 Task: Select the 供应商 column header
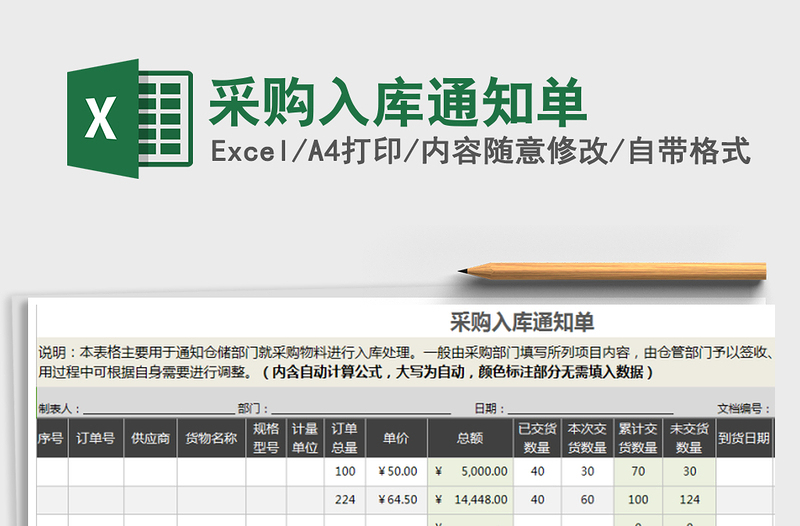[x=151, y=438]
